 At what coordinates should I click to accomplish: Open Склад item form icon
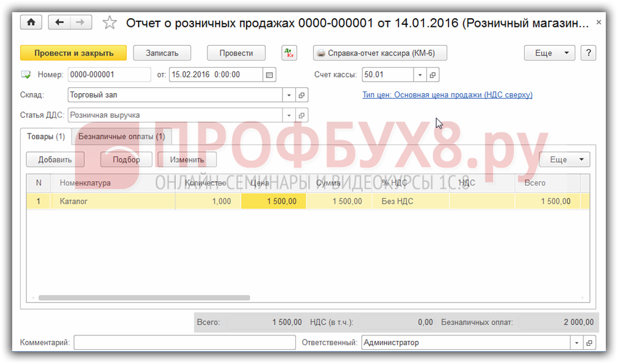pos(301,95)
